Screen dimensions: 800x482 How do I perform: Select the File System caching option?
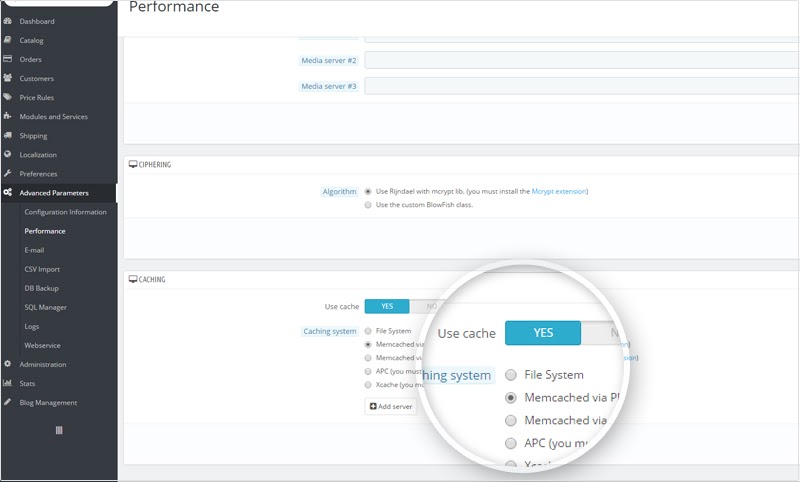(369, 331)
